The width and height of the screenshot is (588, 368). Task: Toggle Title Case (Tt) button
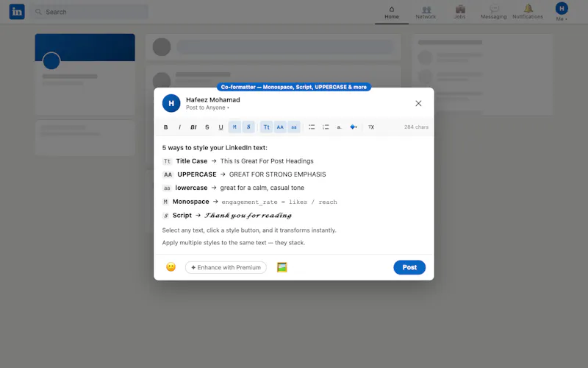[x=266, y=127]
